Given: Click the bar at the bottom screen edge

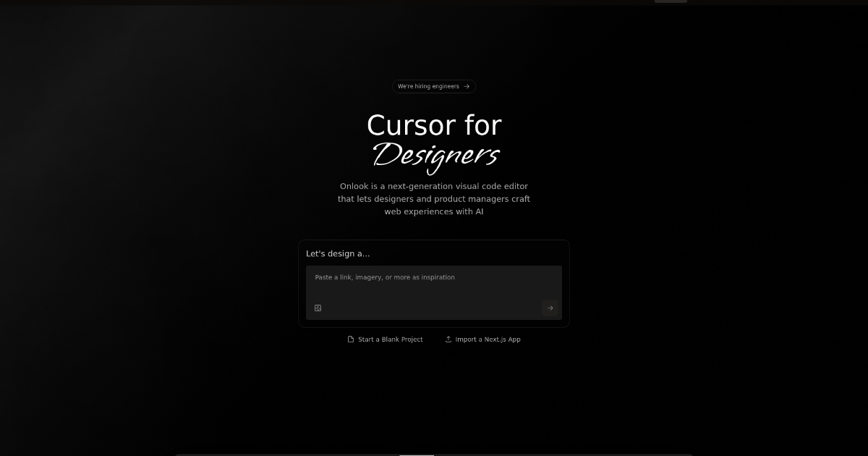Looking at the screenshot, I should [x=416, y=455].
